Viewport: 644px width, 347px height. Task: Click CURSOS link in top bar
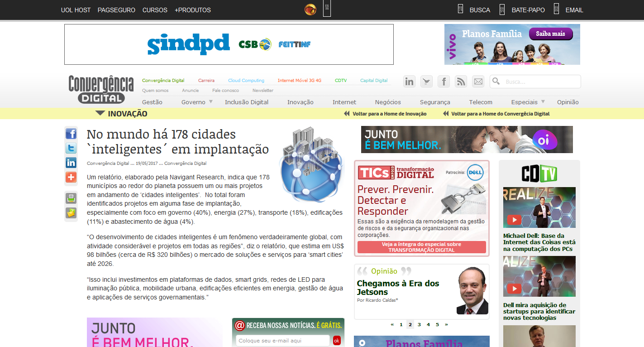pos(155,10)
